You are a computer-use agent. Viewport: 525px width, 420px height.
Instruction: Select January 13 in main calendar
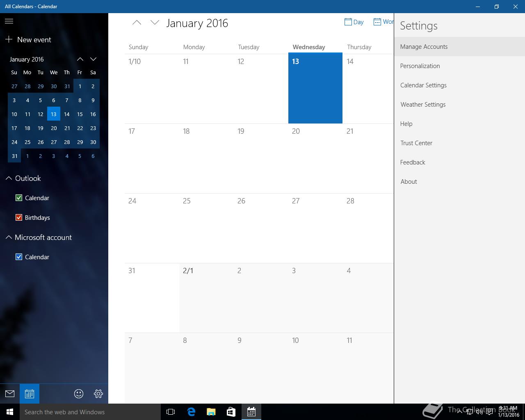tap(315, 88)
